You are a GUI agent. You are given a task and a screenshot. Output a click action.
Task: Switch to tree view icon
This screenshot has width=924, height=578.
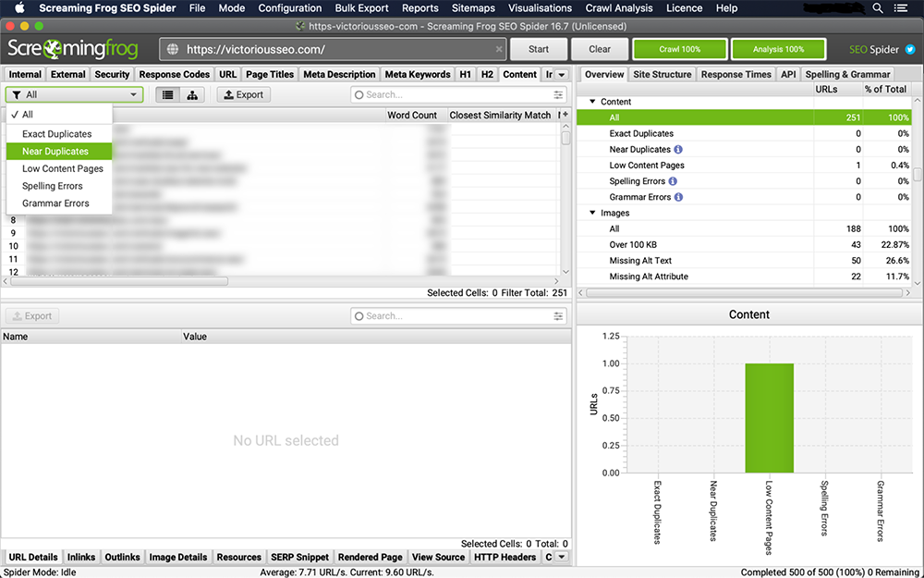point(192,94)
